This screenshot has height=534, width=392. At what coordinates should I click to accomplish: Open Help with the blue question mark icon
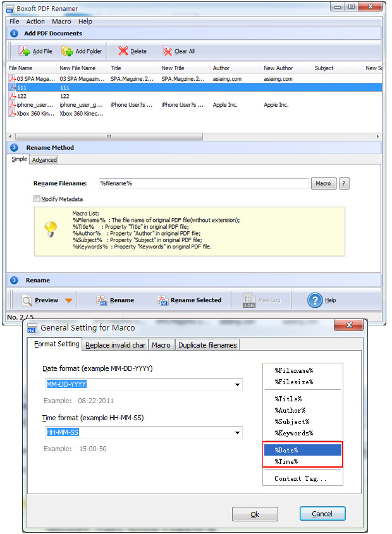[x=315, y=300]
